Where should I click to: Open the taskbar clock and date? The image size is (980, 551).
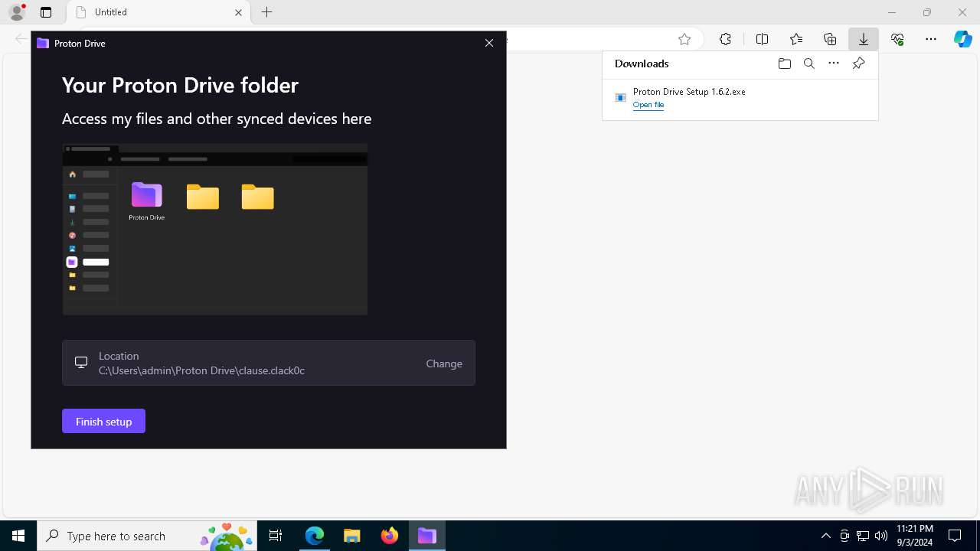click(x=915, y=536)
